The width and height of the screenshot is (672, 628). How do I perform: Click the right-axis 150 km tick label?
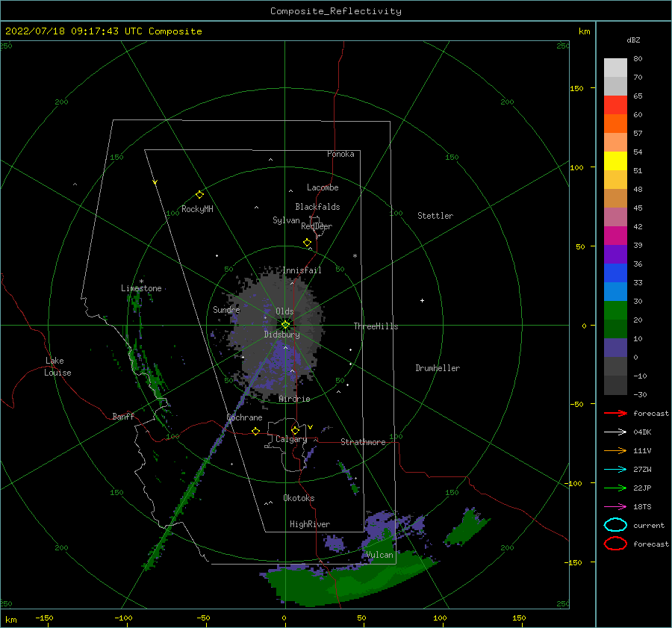coord(576,88)
